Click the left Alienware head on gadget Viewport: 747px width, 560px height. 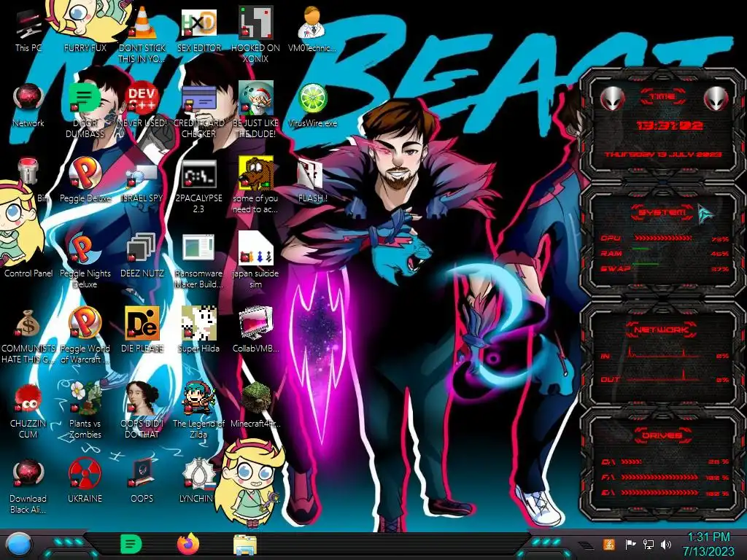tap(612, 98)
